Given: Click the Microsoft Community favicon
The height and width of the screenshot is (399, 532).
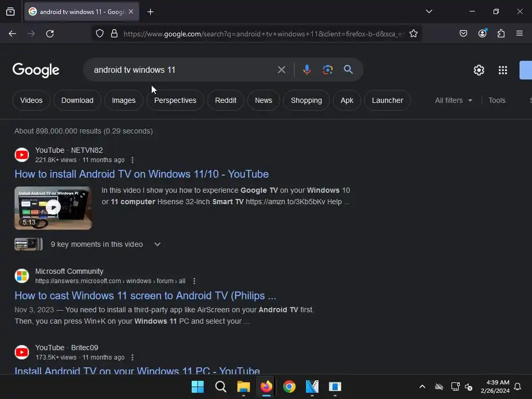Looking at the screenshot, I should [x=22, y=276].
